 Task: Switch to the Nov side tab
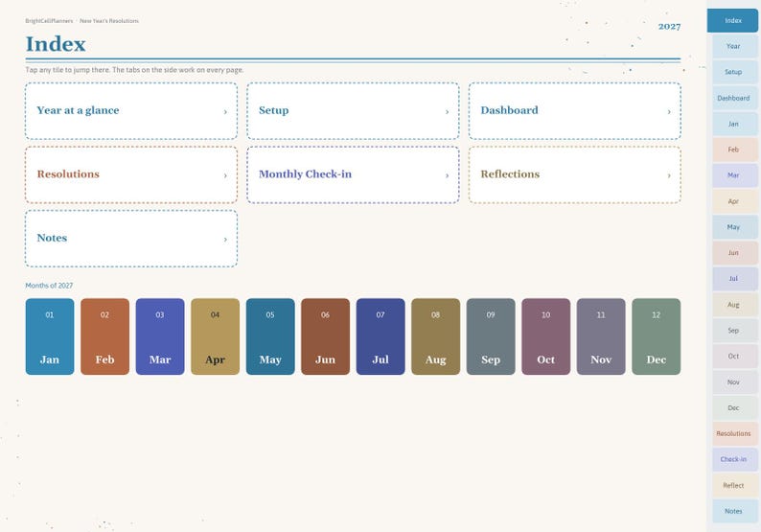(735, 382)
